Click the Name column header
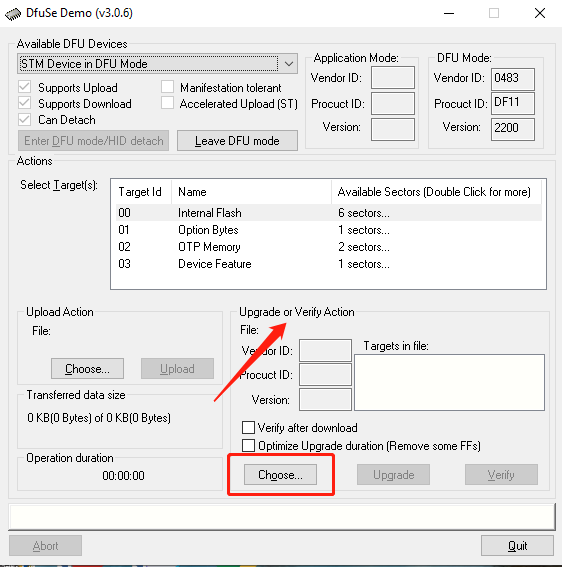Screen dimensions: 562x567 tap(251, 192)
